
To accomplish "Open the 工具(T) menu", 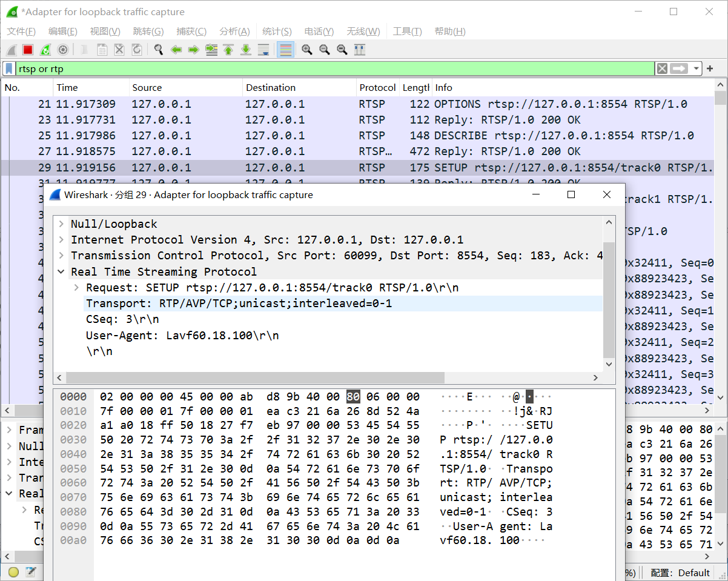I will tap(408, 32).
